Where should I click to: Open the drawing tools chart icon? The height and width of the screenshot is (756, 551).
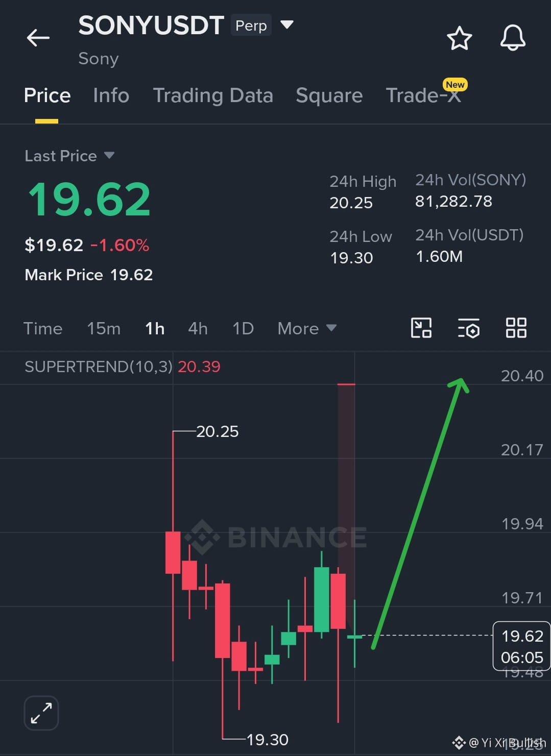421,328
